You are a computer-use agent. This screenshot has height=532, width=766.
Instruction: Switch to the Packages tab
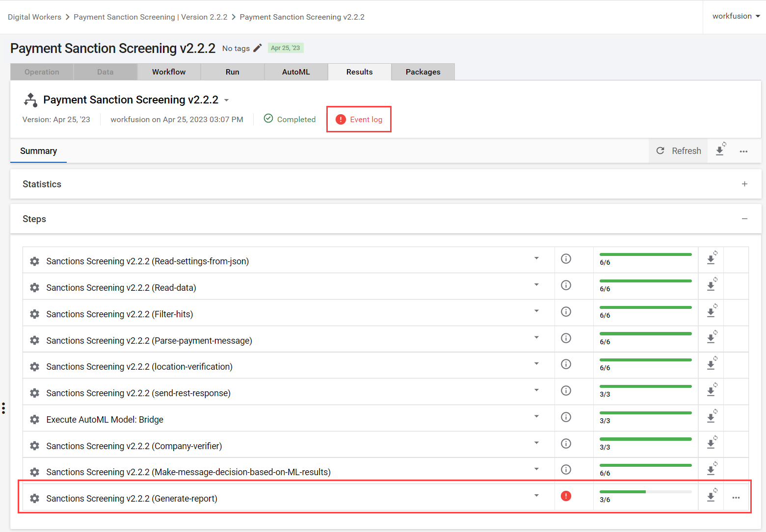[x=423, y=72]
